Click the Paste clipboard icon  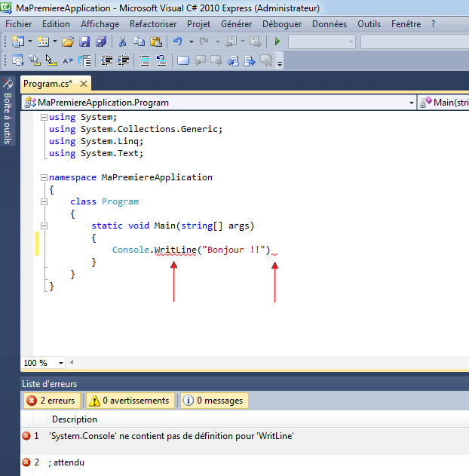coord(156,41)
